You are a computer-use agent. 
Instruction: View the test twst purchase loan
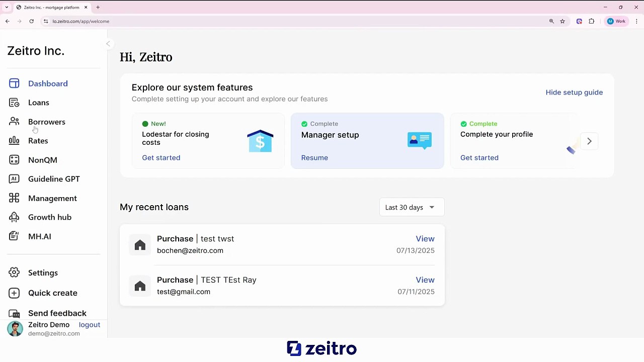point(425,239)
